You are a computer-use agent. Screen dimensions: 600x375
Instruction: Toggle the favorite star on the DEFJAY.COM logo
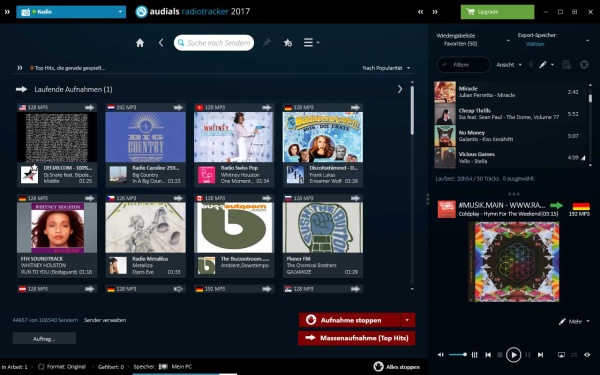click(34, 167)
